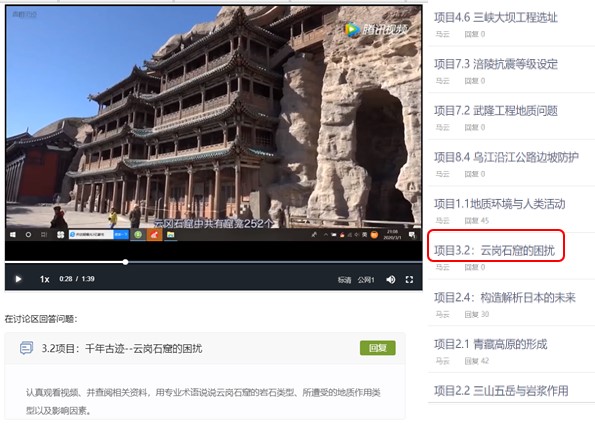Open 项目7.2 武隆工程地质问题 discussion
The image size is (595, 424).
(x=496, y=111)
